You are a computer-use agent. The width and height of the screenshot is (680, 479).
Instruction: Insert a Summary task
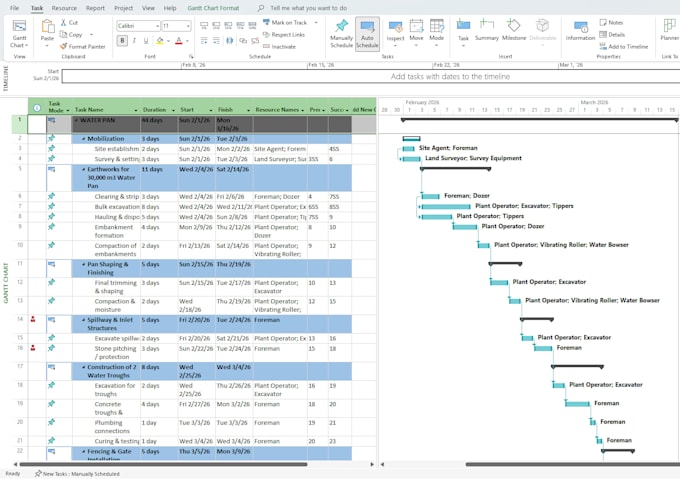point(487,30)
